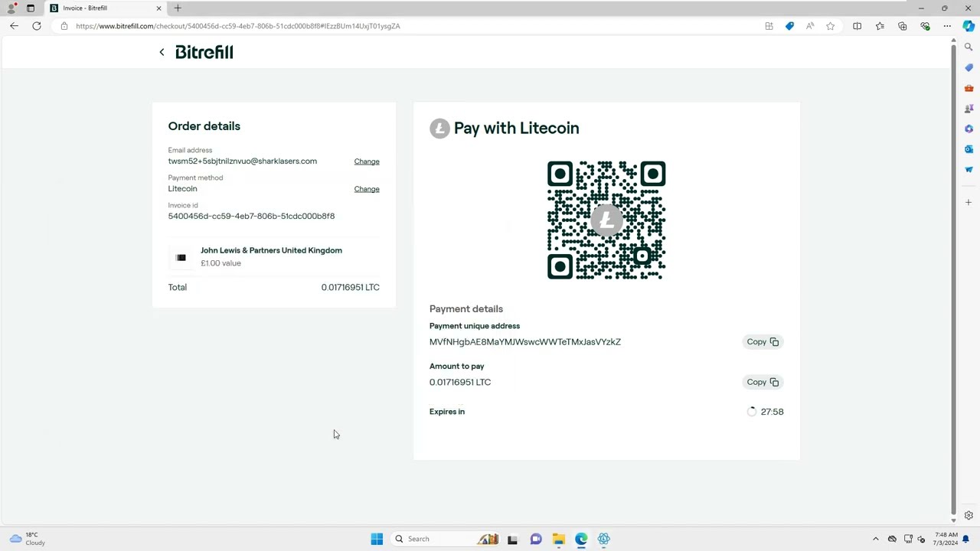Open the sidebar paper plane Drop icon

point(969,169)
